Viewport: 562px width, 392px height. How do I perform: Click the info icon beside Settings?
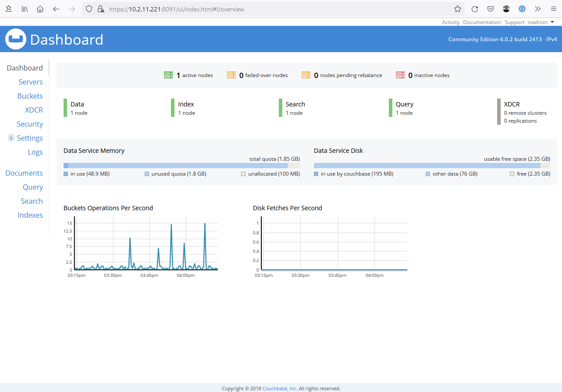click(x=11, y=138)
